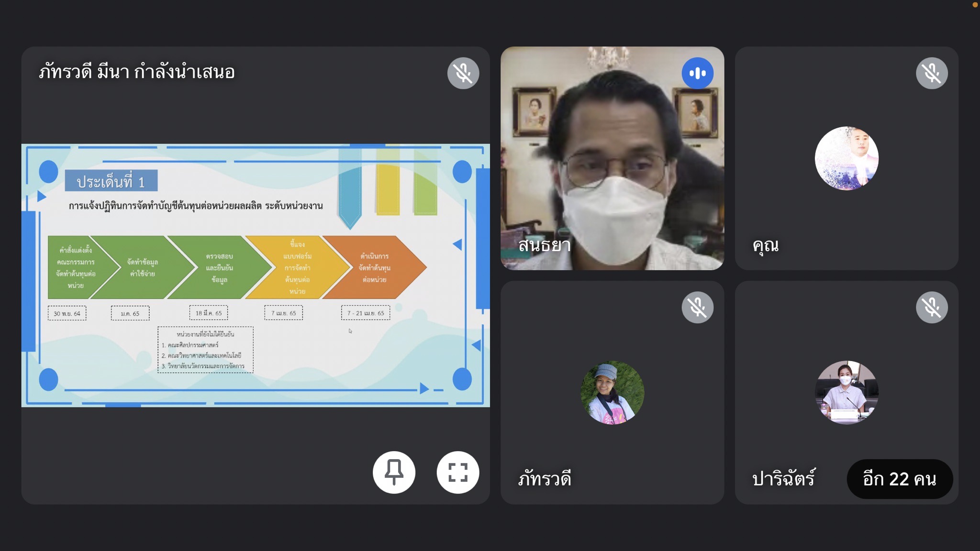Pin the presentation tile with pushpin icon
980x551 pixels.
click(394, 472)
